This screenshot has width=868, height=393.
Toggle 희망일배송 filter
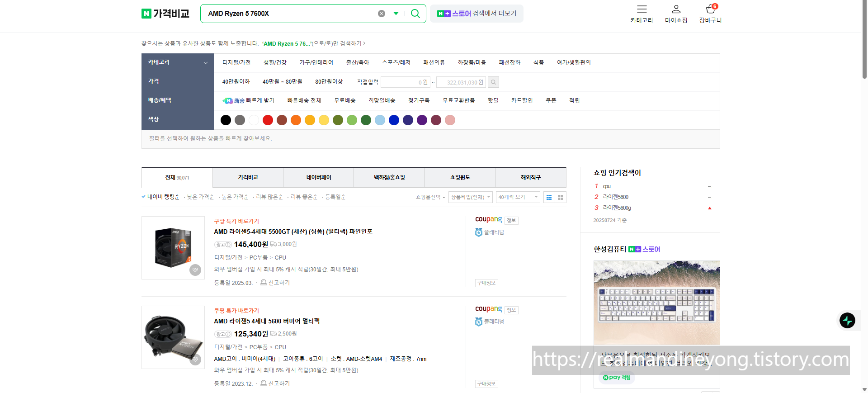click(382, 100)
